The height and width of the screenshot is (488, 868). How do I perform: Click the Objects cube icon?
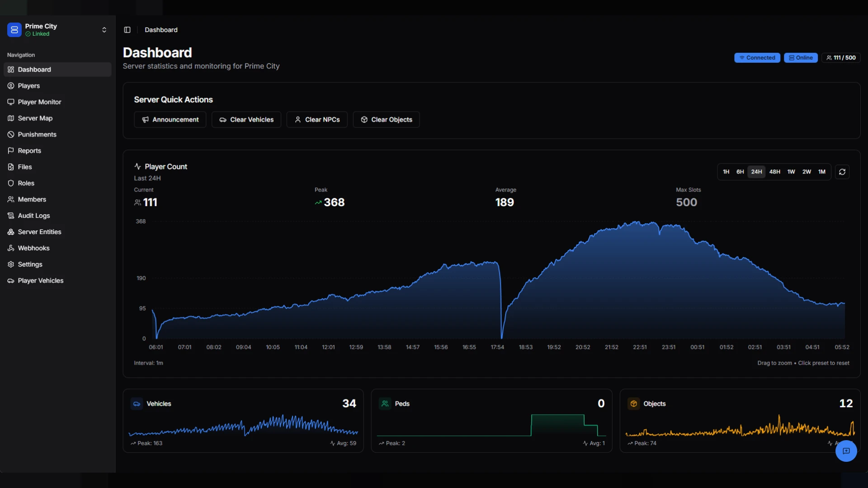[633, 404]
